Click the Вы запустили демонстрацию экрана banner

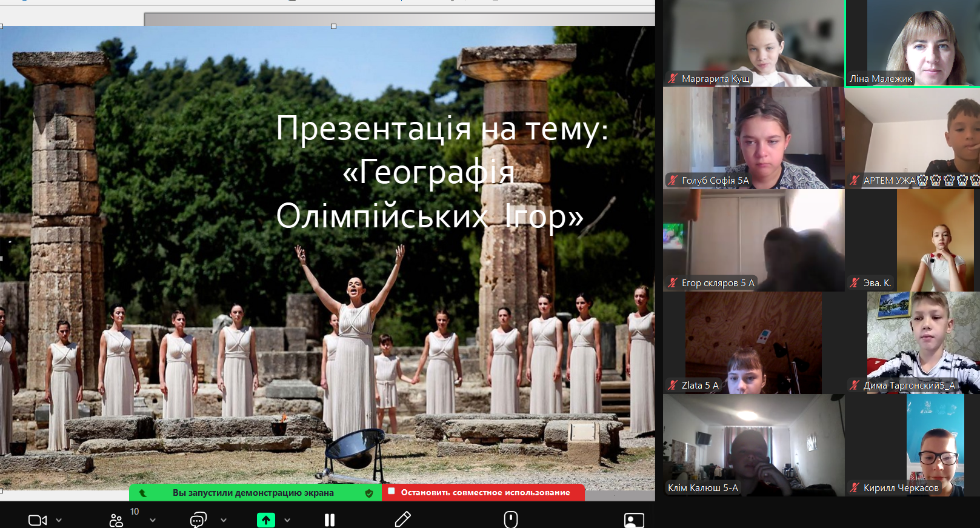pyautogui.click(x=255, y=492)
